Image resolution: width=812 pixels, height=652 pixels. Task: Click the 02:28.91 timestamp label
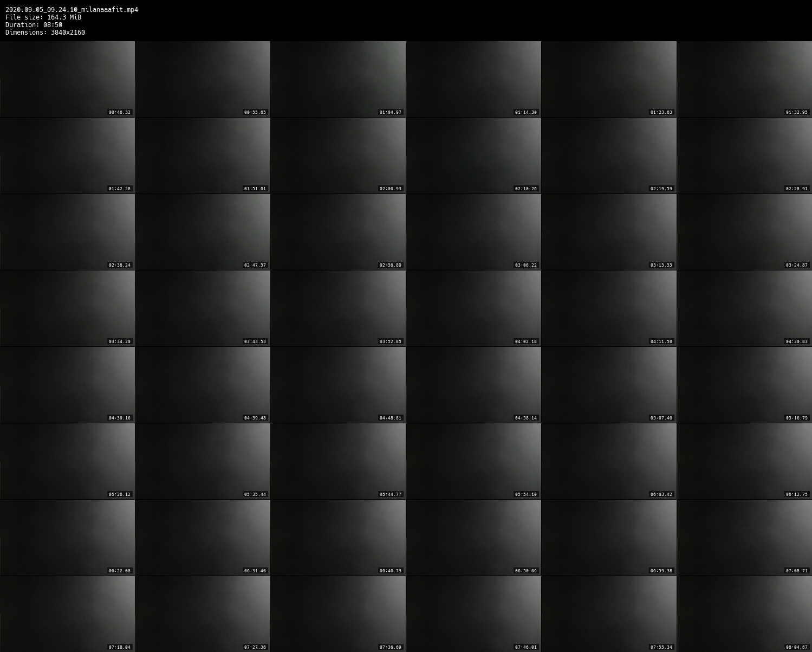click(x=797, y=189)
